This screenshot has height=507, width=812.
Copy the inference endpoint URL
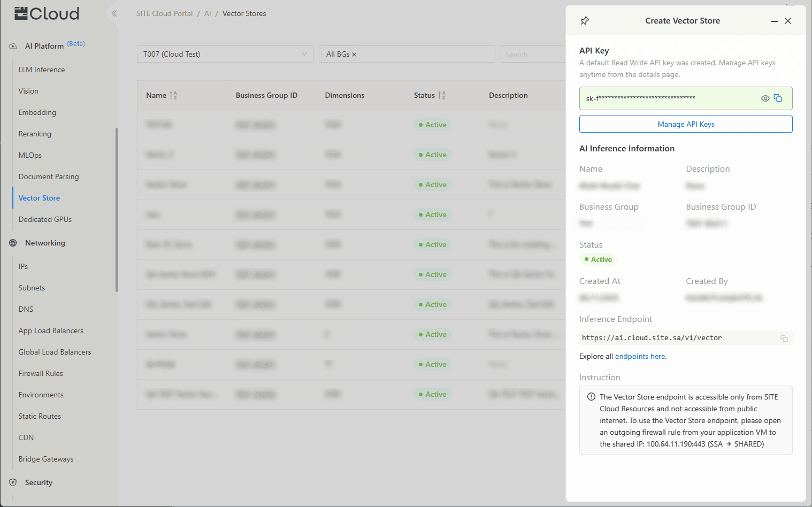784,338
